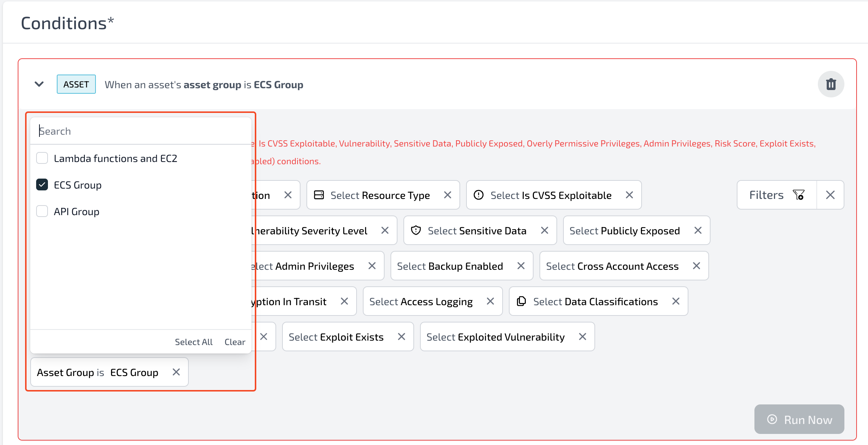Viewport: 868px width, 445px height.
Task: Click the condition summary text 'asset group is ECS Group'
Action: coord(243,84)
